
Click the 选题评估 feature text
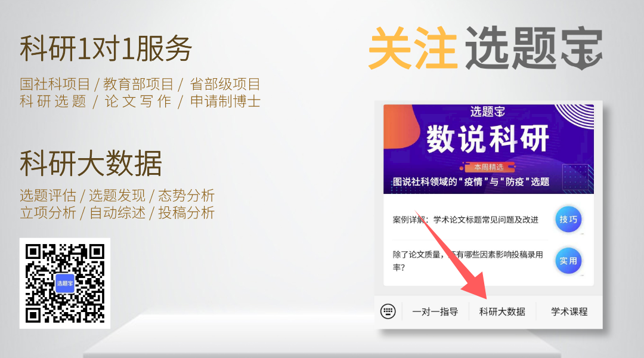(x=48, y=196)
